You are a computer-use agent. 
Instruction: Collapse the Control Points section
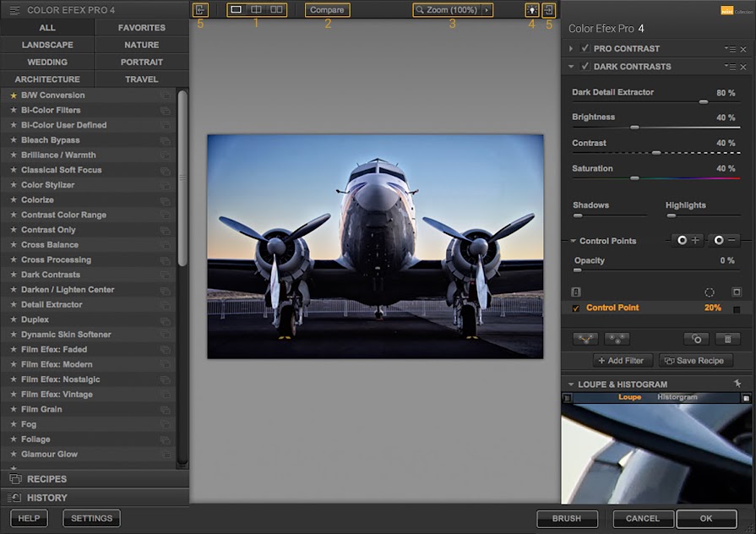pos(573,241)
